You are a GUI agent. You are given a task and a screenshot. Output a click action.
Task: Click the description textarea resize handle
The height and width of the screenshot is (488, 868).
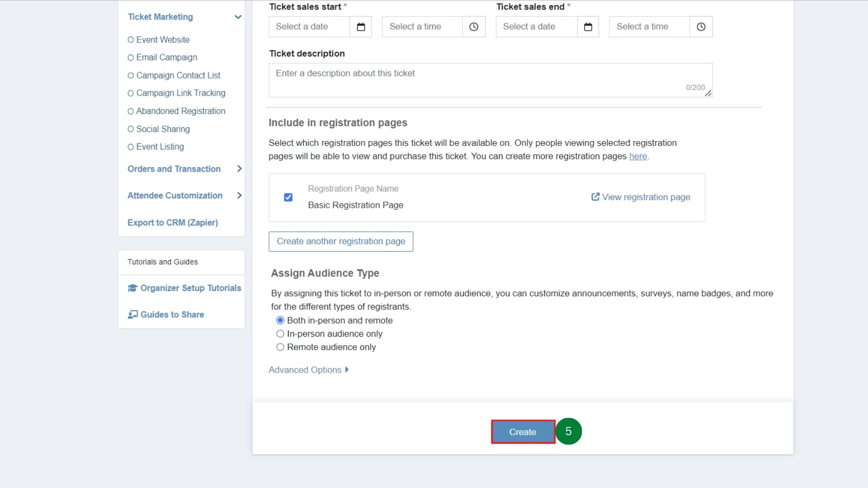click(708, 93)
